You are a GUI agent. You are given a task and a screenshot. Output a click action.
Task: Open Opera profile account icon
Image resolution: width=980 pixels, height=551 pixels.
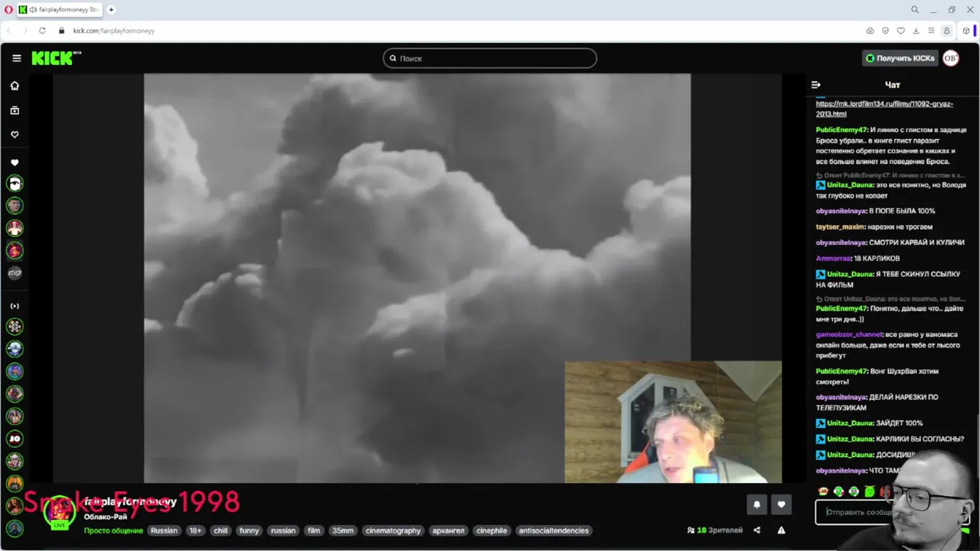pyautogui.click(x=946, y=31)
